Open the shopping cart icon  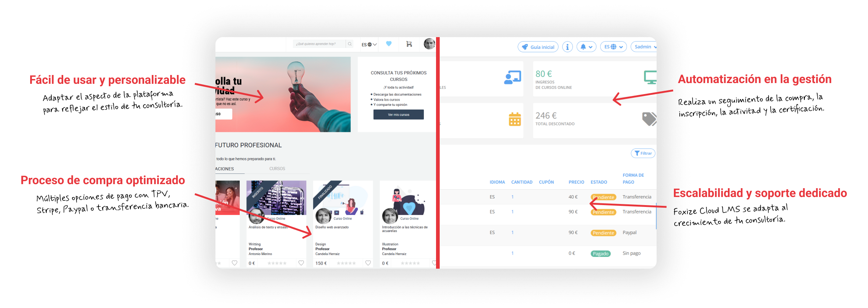click(x=409, y=44)
